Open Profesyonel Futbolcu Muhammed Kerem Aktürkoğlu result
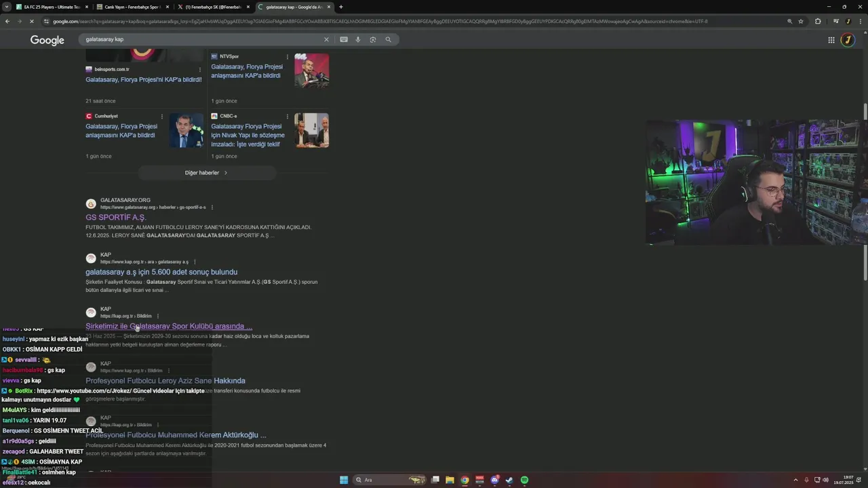Screen dimensions: 868x488 (x=176, y=435)
